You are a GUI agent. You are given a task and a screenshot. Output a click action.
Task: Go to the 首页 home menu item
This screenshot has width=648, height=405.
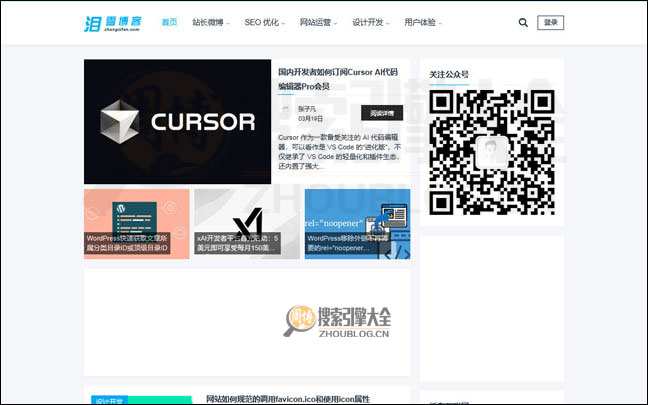click(x=169, y=22)
